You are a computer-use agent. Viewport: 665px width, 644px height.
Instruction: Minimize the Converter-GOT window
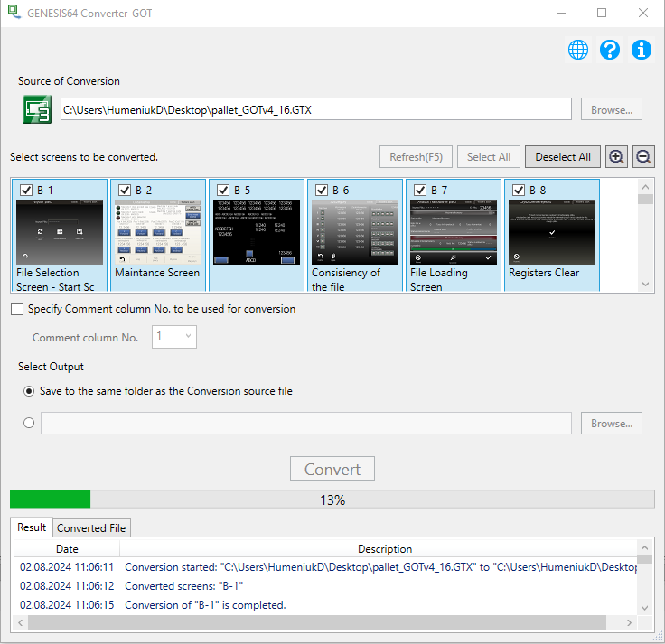point(561,13)
